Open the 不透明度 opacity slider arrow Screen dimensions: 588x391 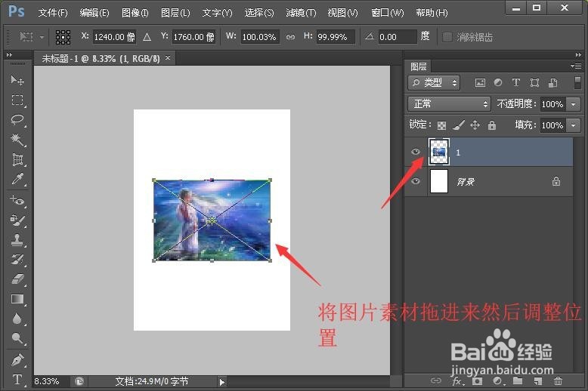pyautogui.click(x=574, y=104)
